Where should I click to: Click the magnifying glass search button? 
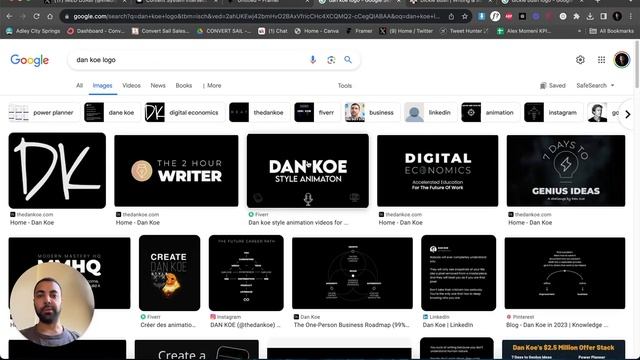348,60
